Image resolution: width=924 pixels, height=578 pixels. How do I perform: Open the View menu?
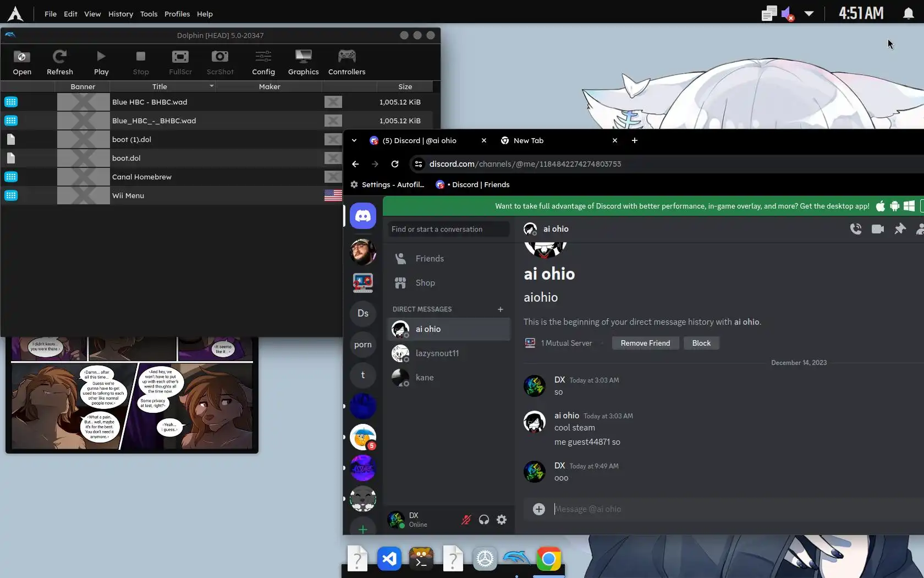tap(92, 14)
